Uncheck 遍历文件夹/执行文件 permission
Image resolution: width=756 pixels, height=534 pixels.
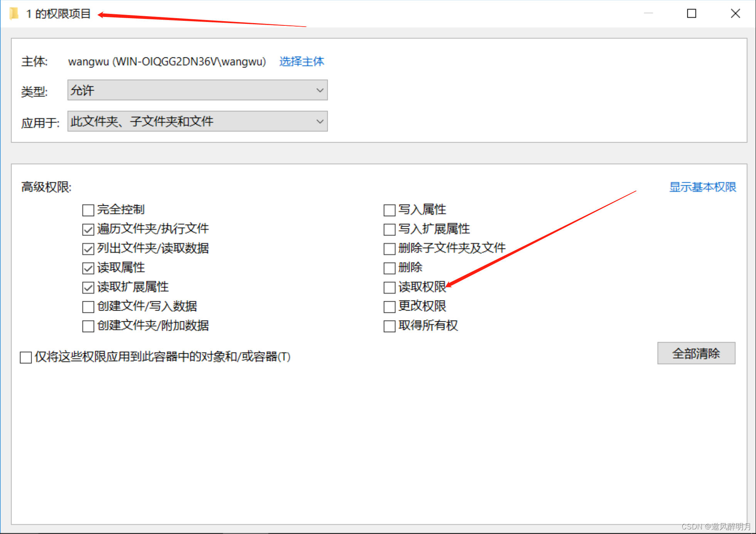point(88,230)
